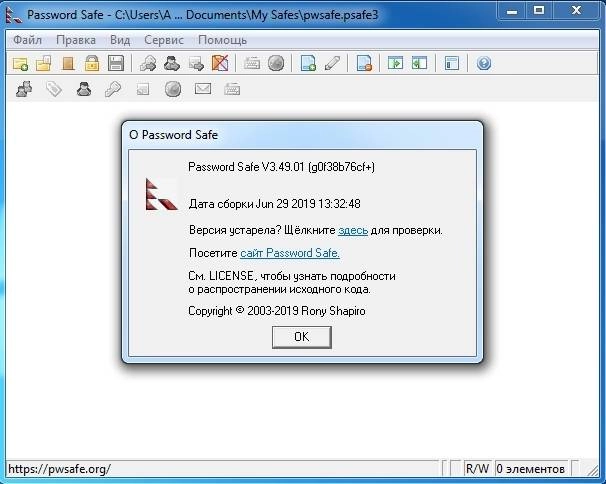Click '0 элементов' in the status bar
Screen dimensions: 606x484
click(531, 469)
